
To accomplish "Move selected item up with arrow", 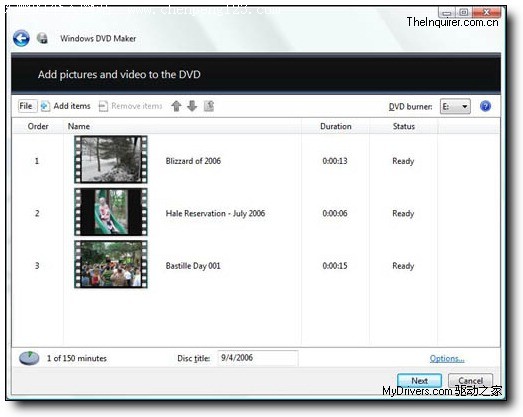I will [x=176, y=106].
